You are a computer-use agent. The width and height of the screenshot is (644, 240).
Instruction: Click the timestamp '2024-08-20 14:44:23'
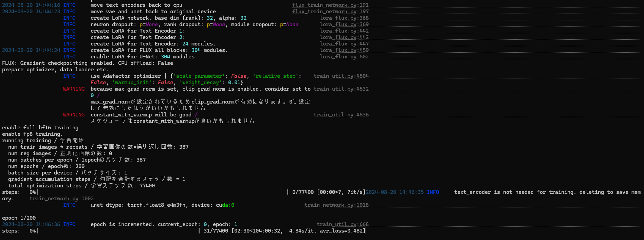tap(31, 12)
